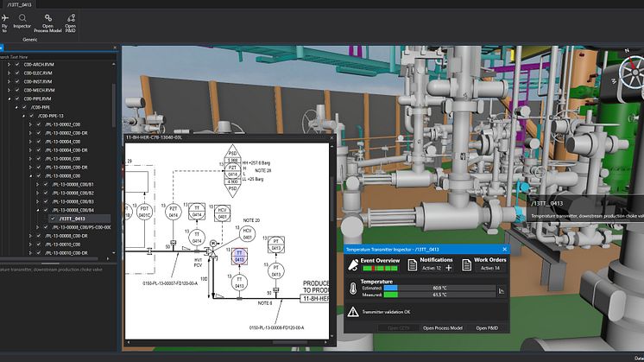This screenshot has height=362, width=644.
Task: Click the PZT 0414 circle in P&ID
Action: pyautogui.click(x=174, y=212)
